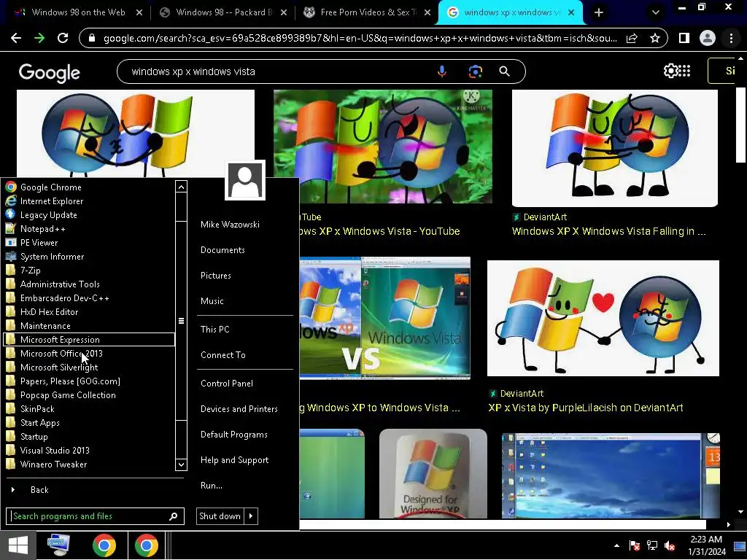Go back in Chrome

click(x=16, y=38)
